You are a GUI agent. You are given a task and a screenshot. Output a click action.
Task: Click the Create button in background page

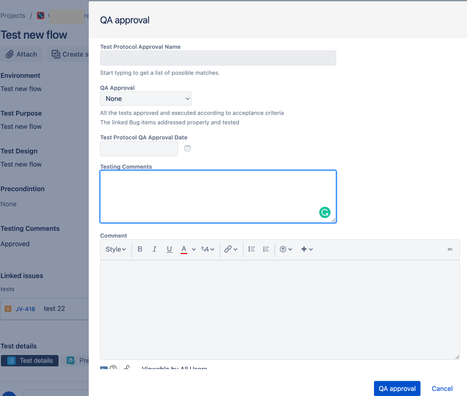click(x=68, y=54)
